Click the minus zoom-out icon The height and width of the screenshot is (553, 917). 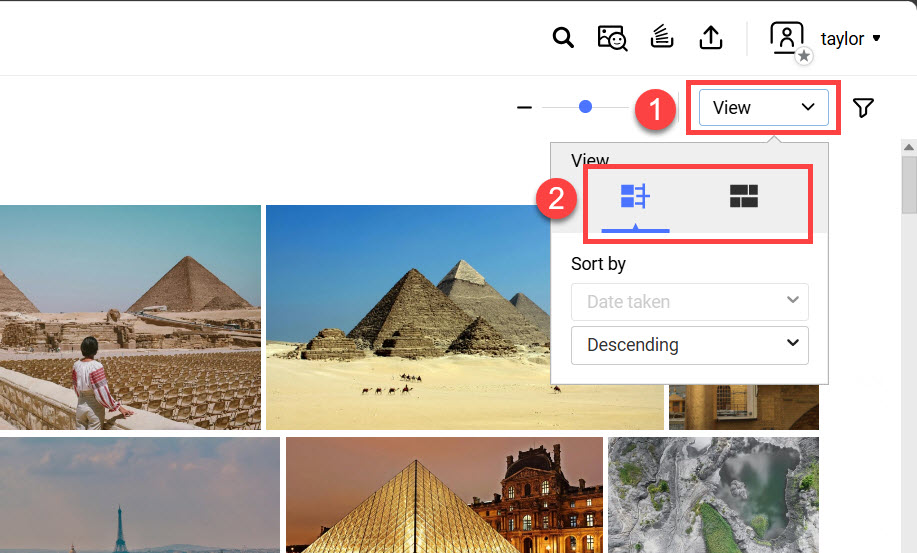pos(524,108)
